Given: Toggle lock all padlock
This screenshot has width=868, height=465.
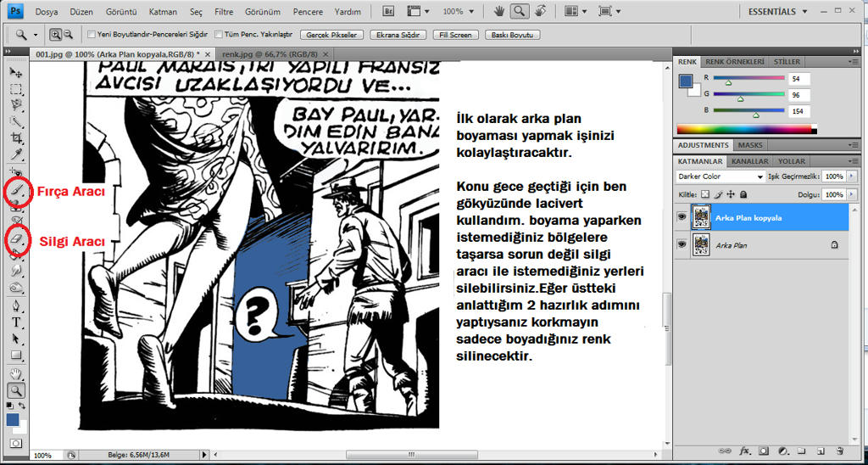Looking at the screenshot, I should click(743, 194).
